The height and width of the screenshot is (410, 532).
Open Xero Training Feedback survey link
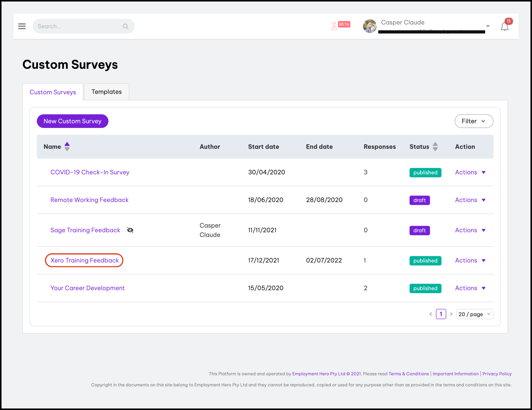[84, 260]
